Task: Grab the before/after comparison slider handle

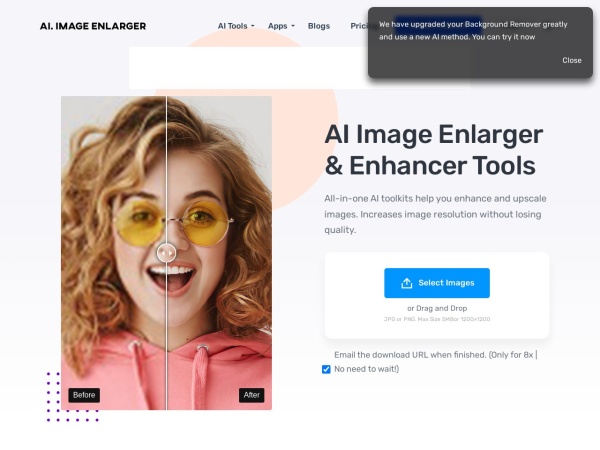Action: [x=166, y=253]
